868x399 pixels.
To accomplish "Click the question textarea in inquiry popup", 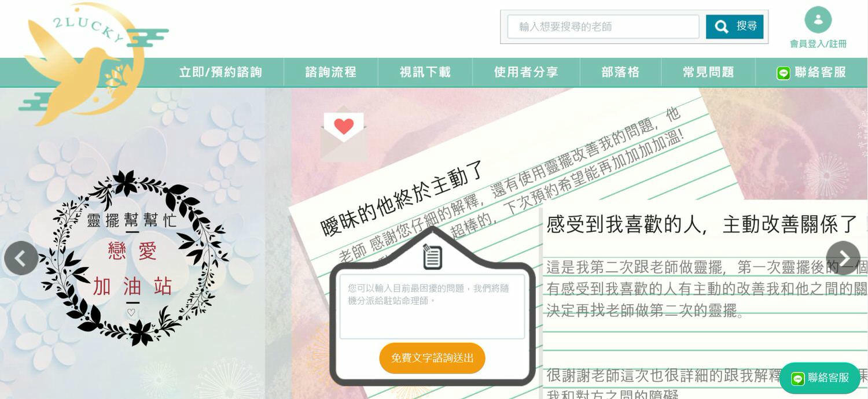I will click(432, 306).
